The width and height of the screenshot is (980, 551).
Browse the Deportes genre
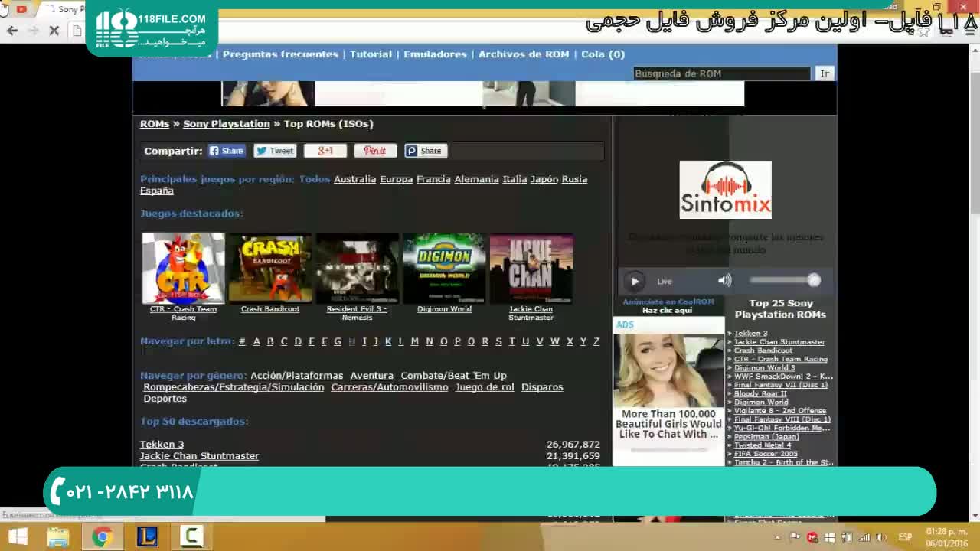165,399
